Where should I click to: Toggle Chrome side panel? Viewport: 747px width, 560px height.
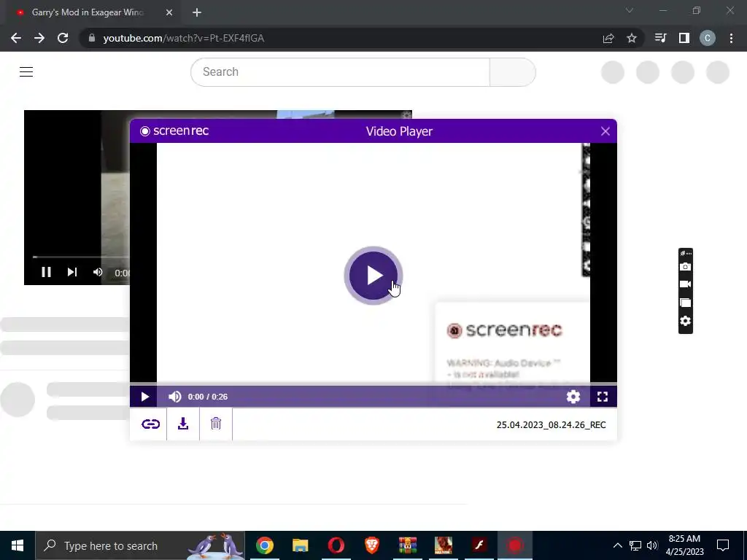(684, 38)
